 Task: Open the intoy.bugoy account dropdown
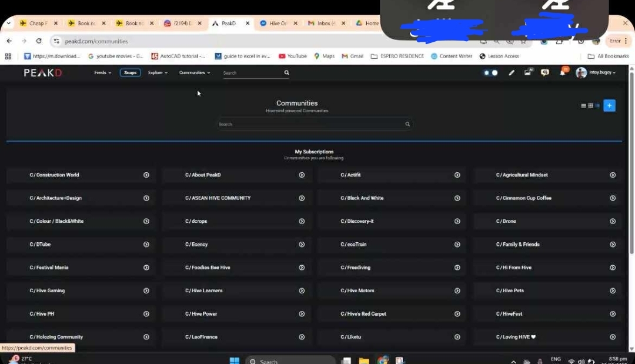(596, 72)
